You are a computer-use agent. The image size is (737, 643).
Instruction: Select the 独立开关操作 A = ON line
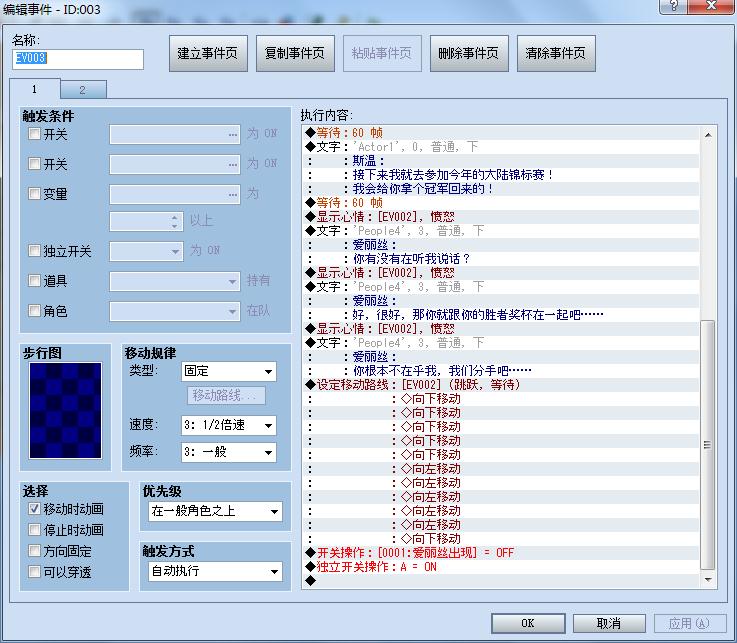point(502,566)
